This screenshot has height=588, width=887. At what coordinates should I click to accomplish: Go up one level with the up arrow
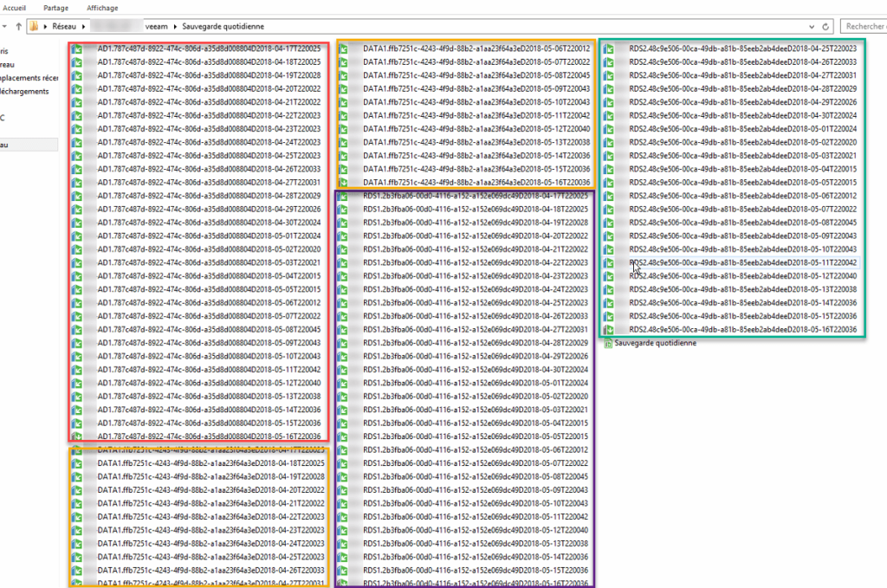pyautogui.click(x=19, y=27)
